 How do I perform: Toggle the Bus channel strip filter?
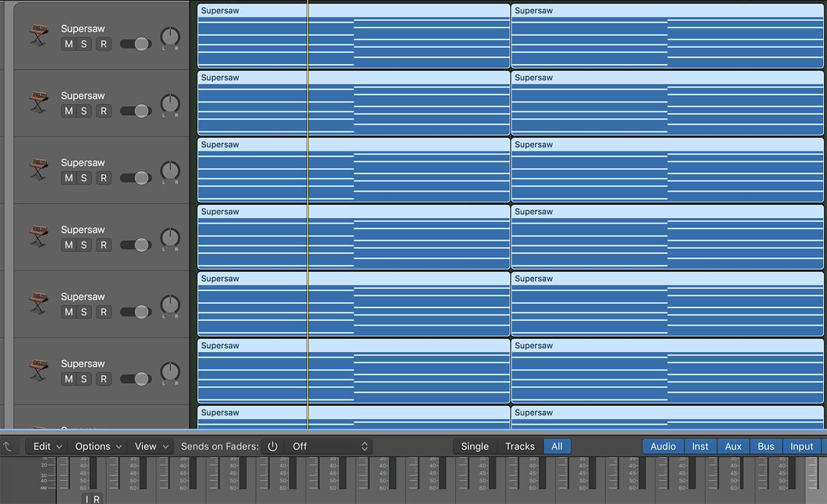point(766,446)
